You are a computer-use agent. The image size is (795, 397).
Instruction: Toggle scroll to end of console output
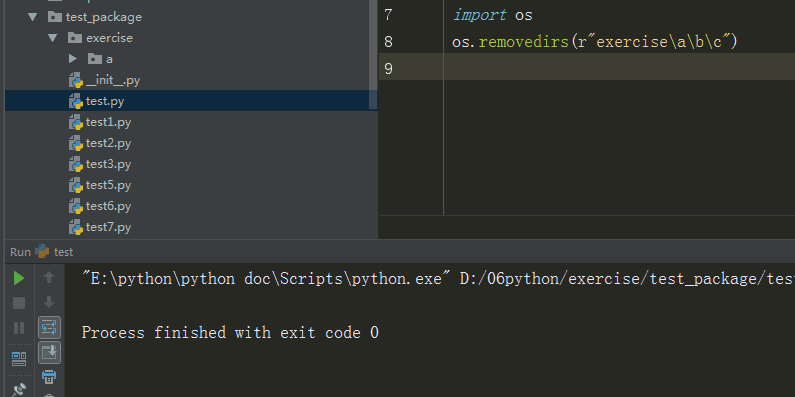click(x=49, y=352)
